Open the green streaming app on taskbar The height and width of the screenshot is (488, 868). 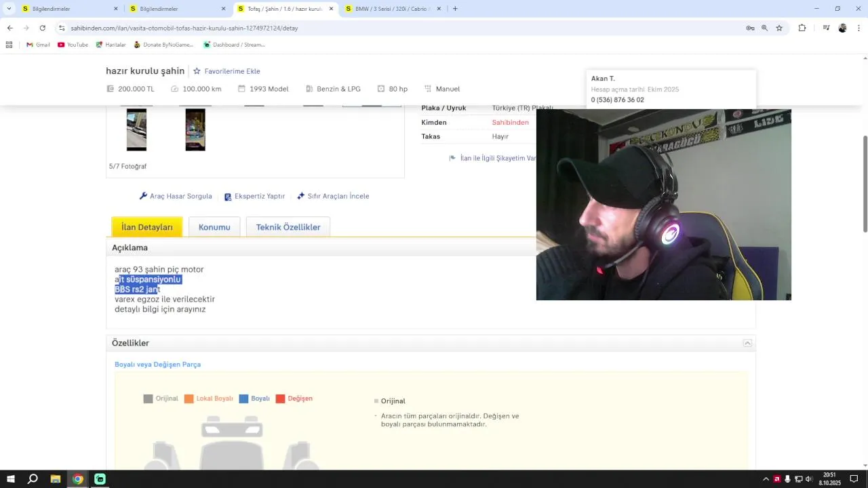100,479
